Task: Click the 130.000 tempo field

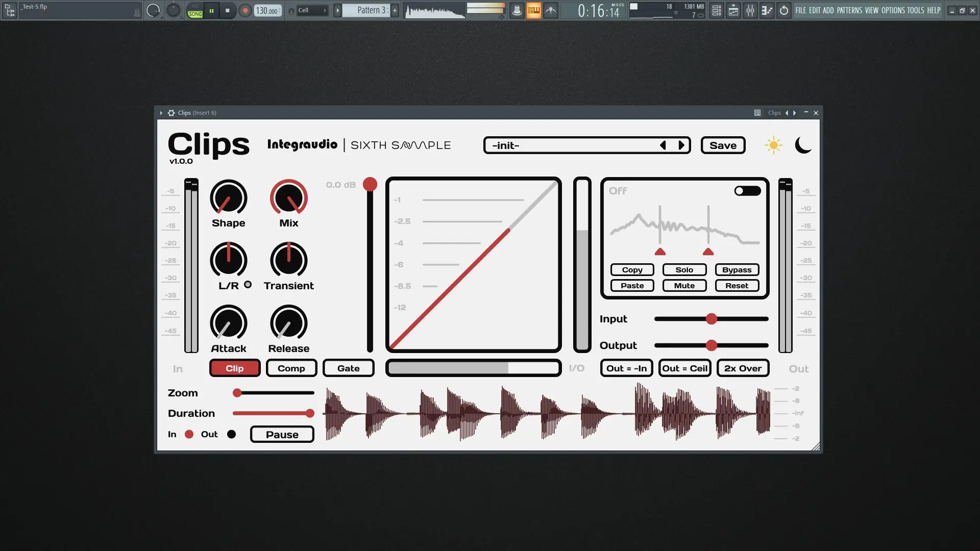Action: 267,10
